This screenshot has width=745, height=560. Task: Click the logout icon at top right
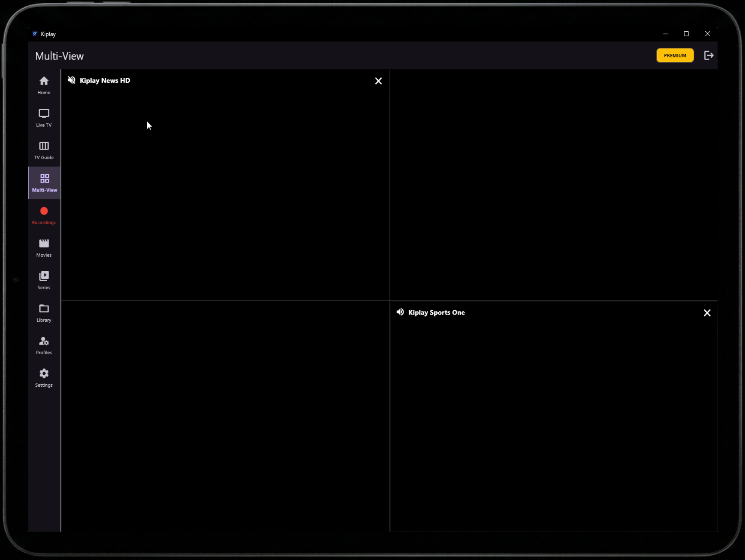point(709,55)
